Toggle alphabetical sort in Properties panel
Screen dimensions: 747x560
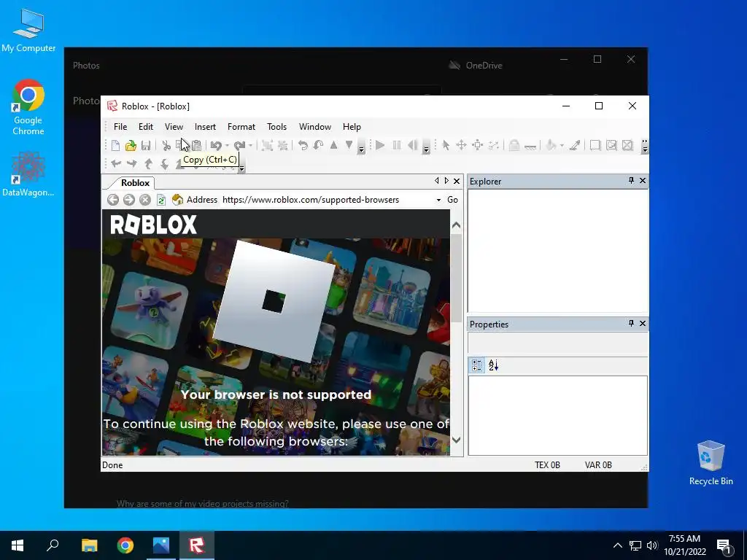494,365
